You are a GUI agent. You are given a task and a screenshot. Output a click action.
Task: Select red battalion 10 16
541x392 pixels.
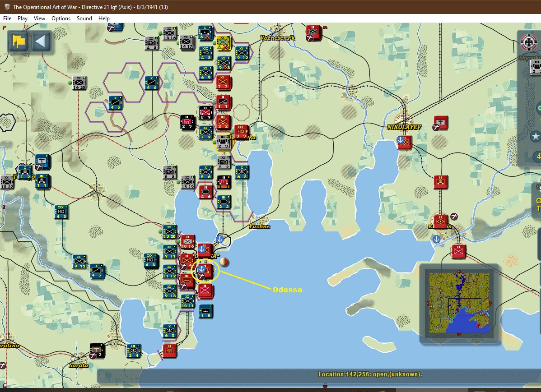[x=187, y=241]
